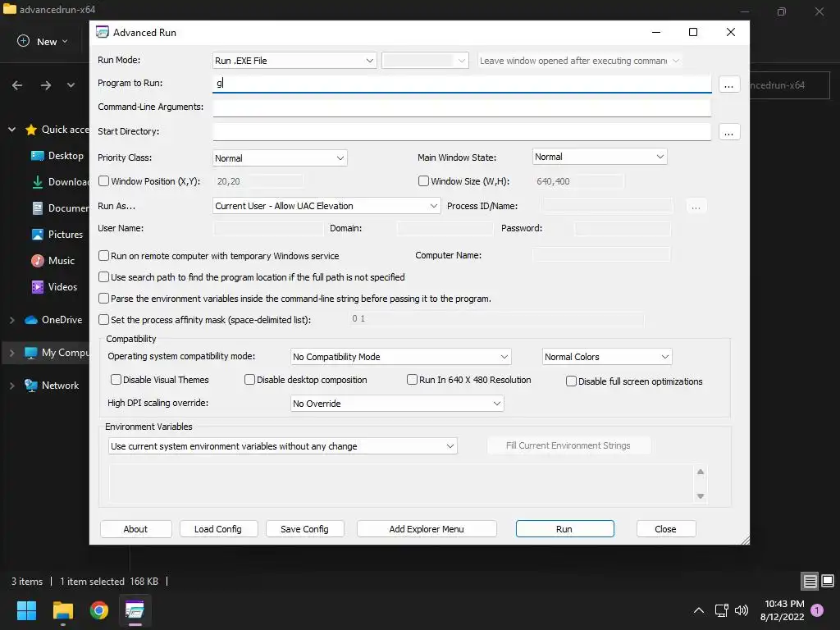Click the volume speaker tray icon
840x630 pixels.
742,610
